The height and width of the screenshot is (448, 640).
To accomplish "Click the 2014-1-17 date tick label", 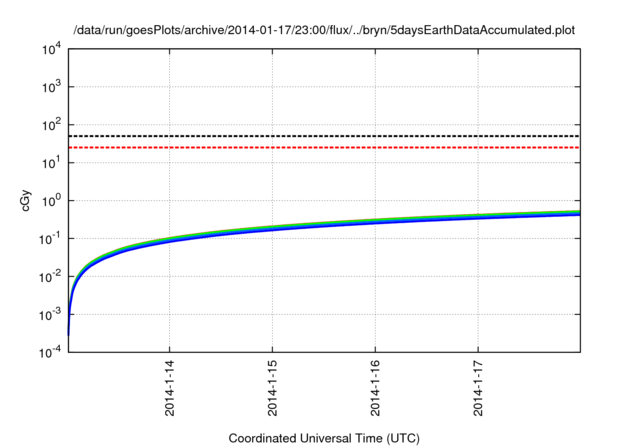I will click(478, 388).
